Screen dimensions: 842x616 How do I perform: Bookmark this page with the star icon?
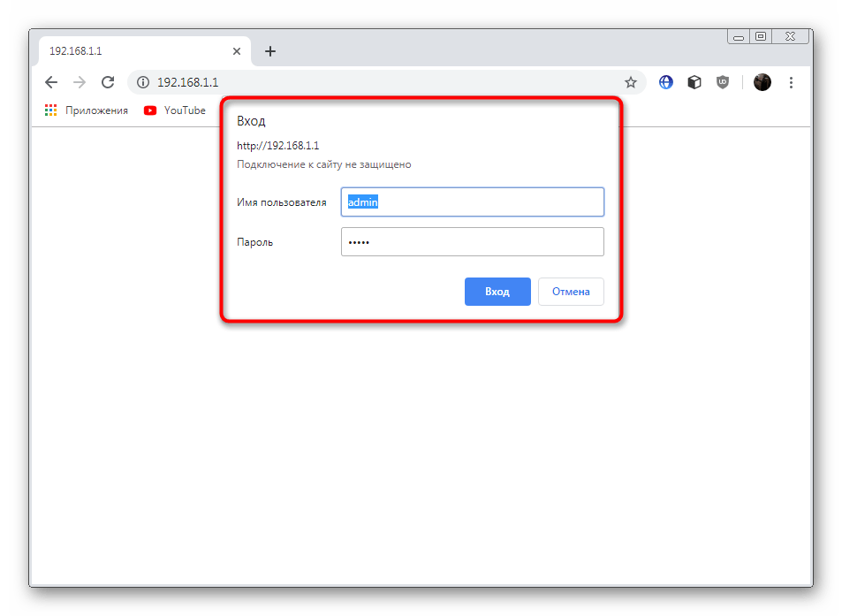(x=630, y=82)
